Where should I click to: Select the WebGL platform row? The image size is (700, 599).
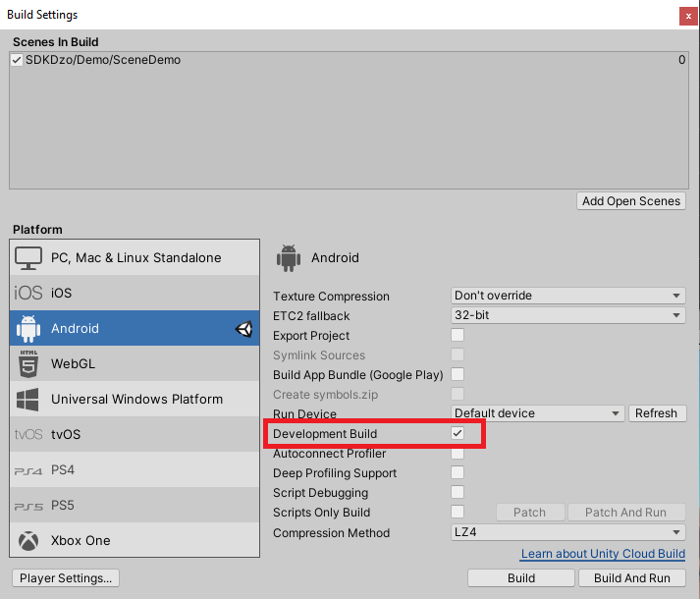coord(135,363)
